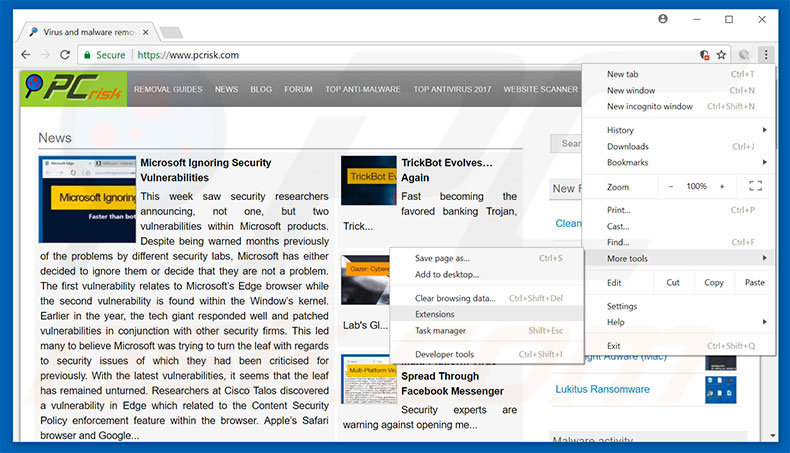Open Settings from the Chrome menu
This screenshot has height=453, width=790.
679,306
